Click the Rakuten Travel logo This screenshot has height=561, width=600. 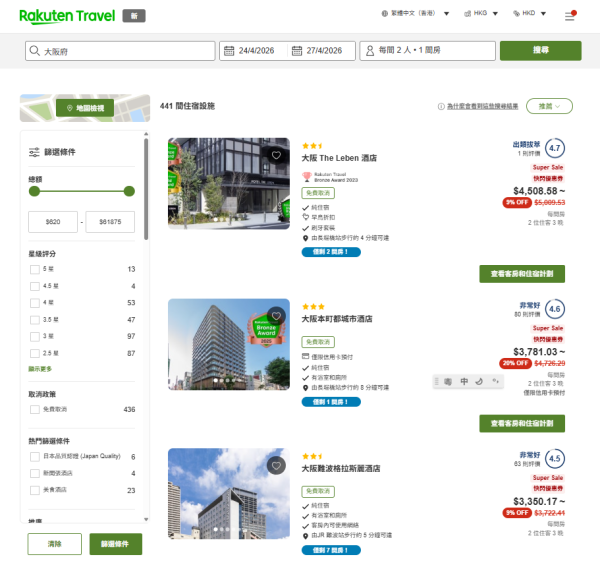point(67,16)
